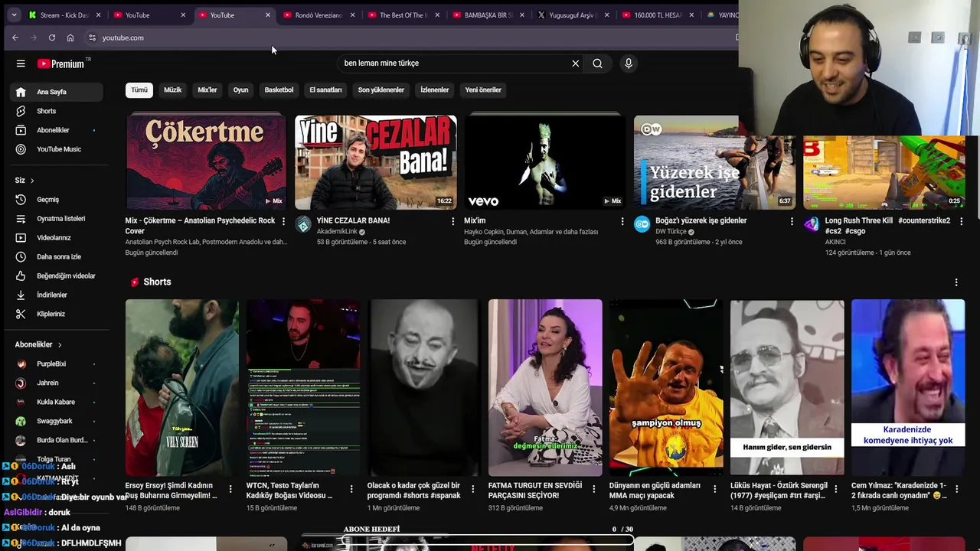Select the Müzik filter chip
980x551 pixels.
172,90
